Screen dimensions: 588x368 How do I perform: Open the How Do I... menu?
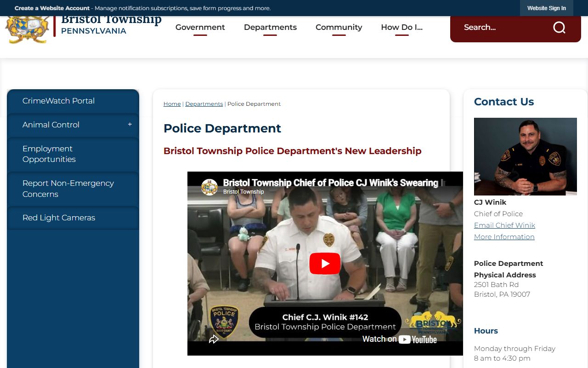pos(401,27)
